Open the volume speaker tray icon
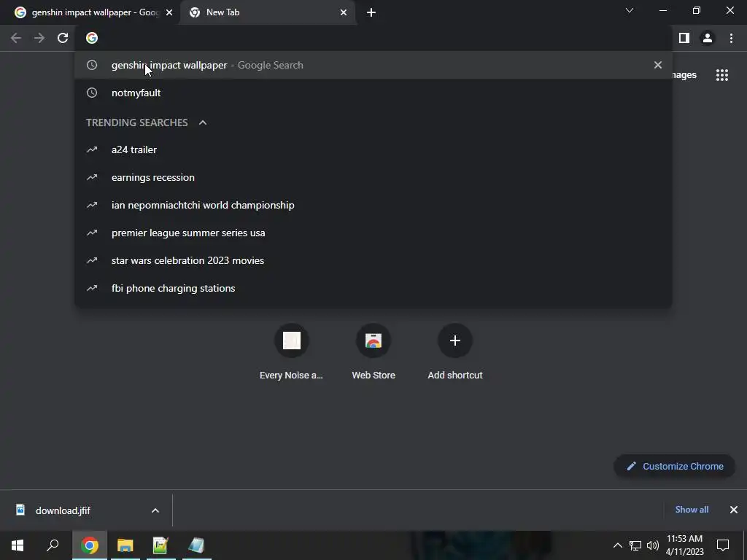This screenshot has width=747, height=560. coord(653,545)
